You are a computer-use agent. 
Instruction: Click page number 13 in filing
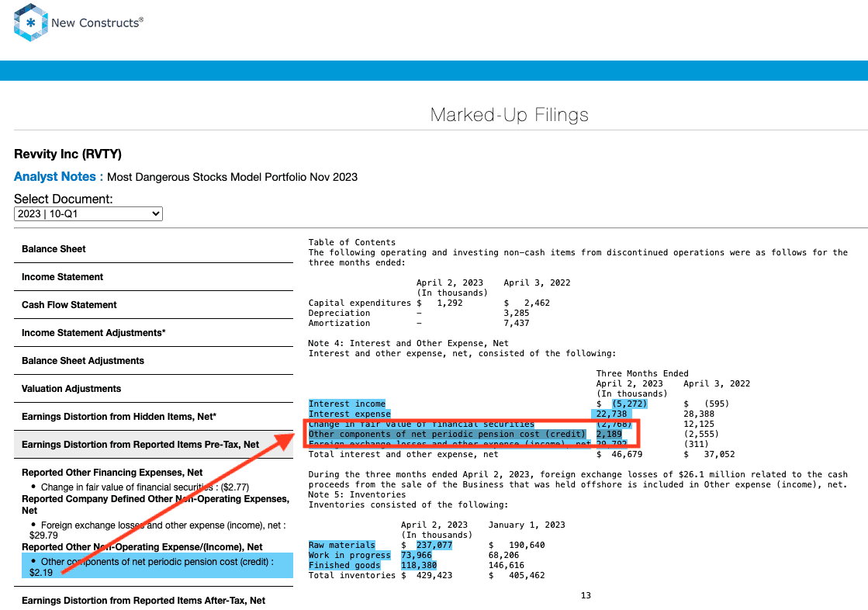pos(586,595)
